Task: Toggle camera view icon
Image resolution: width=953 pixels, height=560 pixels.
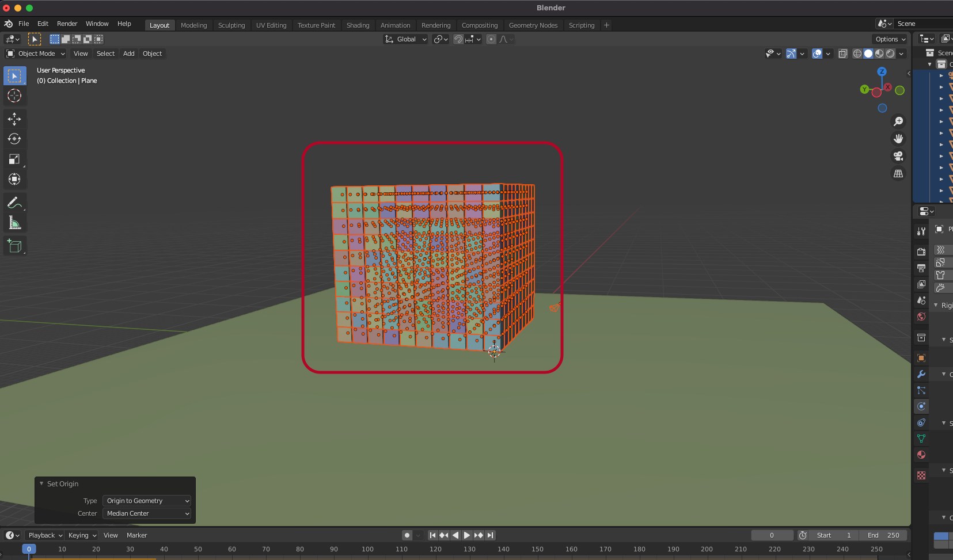Action: [x=898, y=156]
